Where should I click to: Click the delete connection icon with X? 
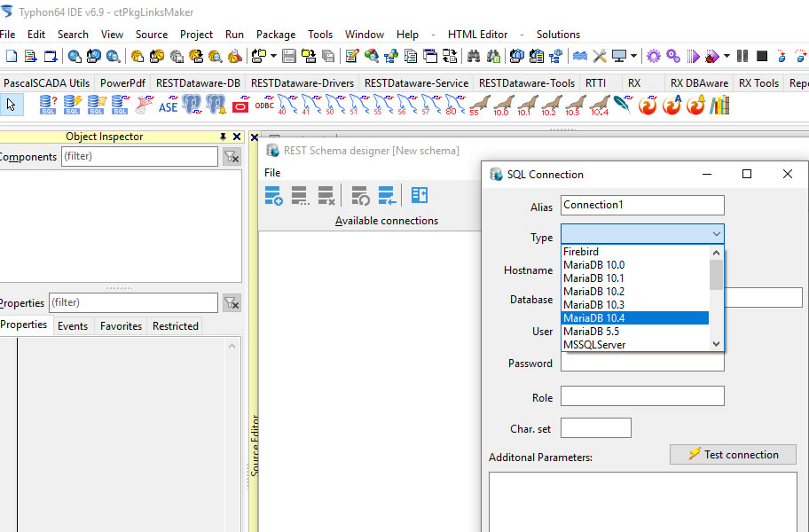[x=326, y=195]
